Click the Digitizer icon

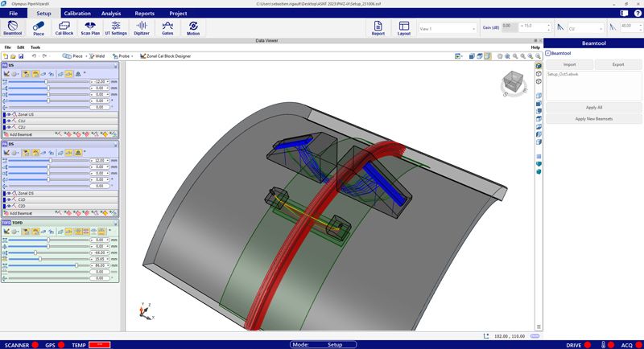click(142, 28)
